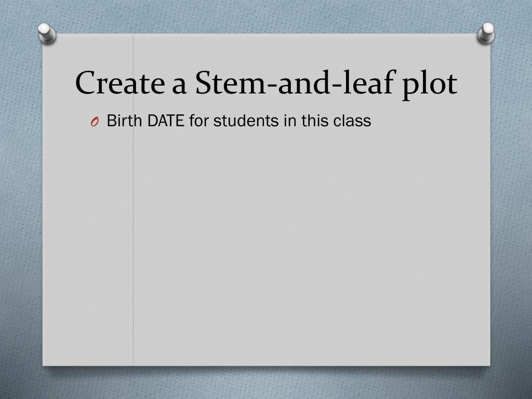The width and height of the screenshot is (532, 399).
Task: Click the right silver pushpin
Action: click(x=486, y=33)
